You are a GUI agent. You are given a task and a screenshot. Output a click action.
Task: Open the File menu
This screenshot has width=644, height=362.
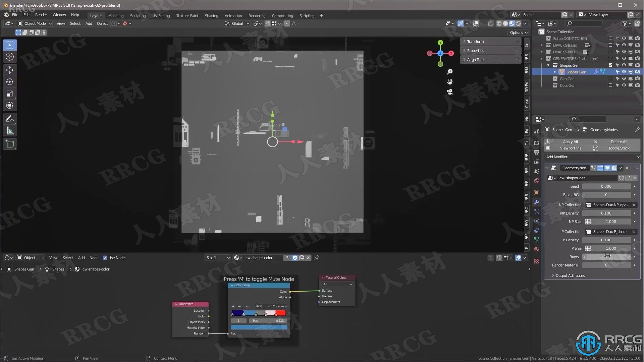point(15,15)
